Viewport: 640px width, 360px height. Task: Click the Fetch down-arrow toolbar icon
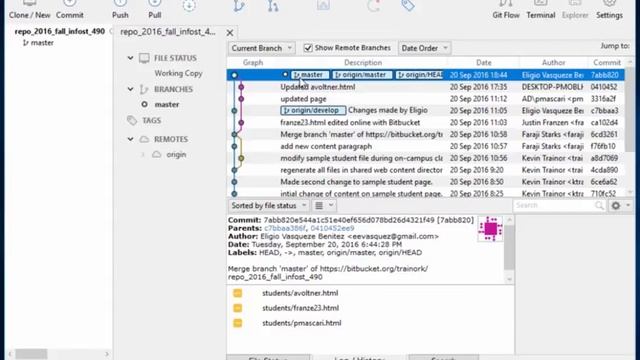click(189, 6)
